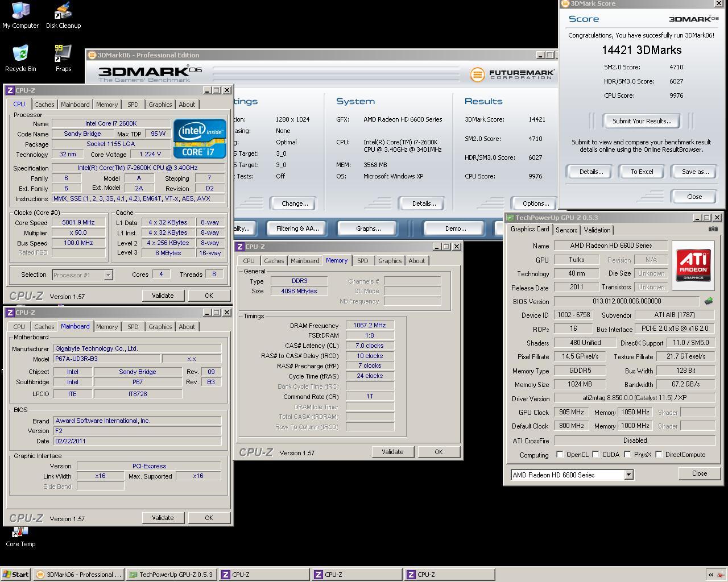
Task: Open the Recycle Bin icon
Action: pos(20,59)
